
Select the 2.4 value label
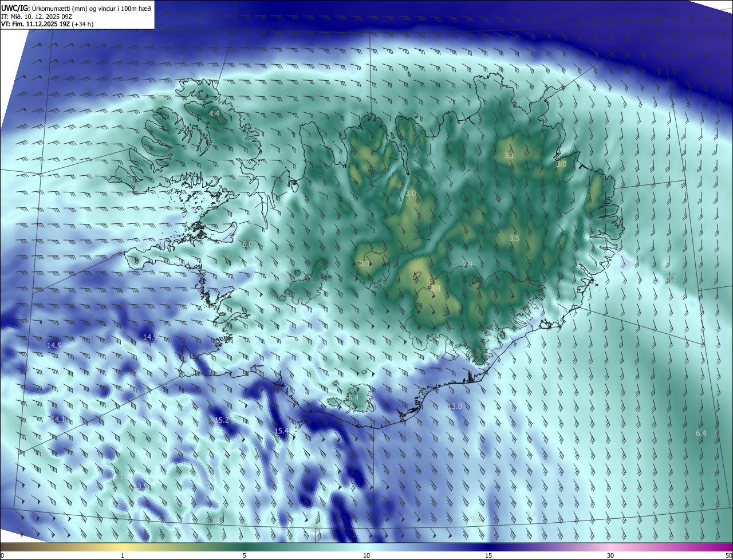pyautogui.click(x=436, y=289)
